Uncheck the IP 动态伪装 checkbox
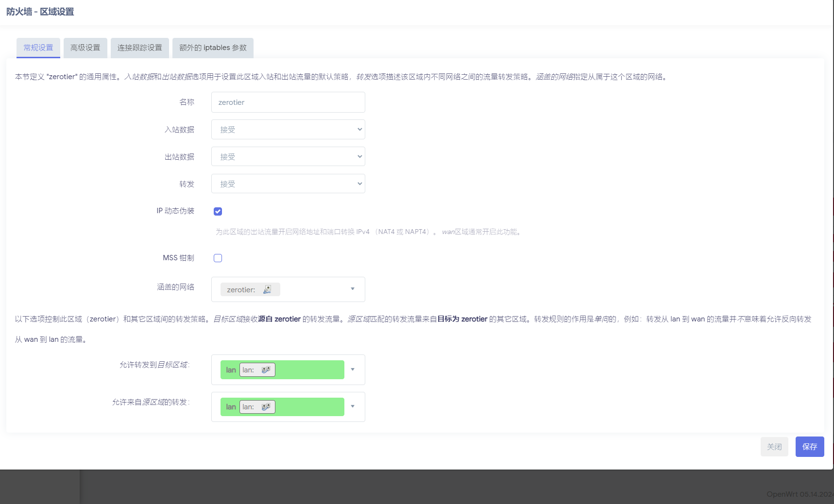Viewport: 834px width, 504px height. [x=218, y=211]
